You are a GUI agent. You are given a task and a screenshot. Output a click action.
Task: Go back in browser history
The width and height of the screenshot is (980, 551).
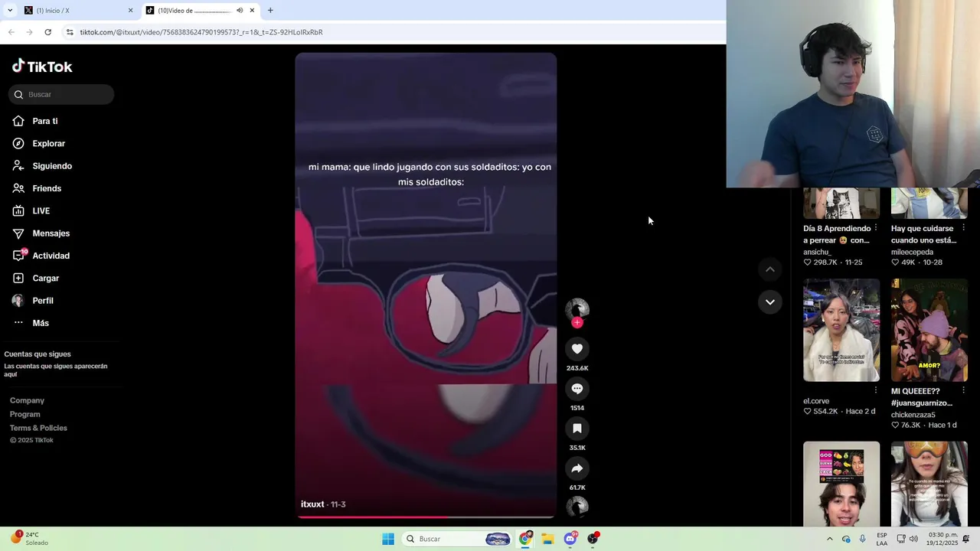click(x=11, y=32)
